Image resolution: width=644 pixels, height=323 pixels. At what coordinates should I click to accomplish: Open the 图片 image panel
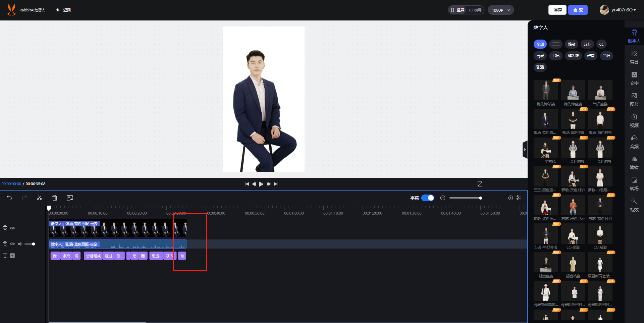click(x=634, y=100)
